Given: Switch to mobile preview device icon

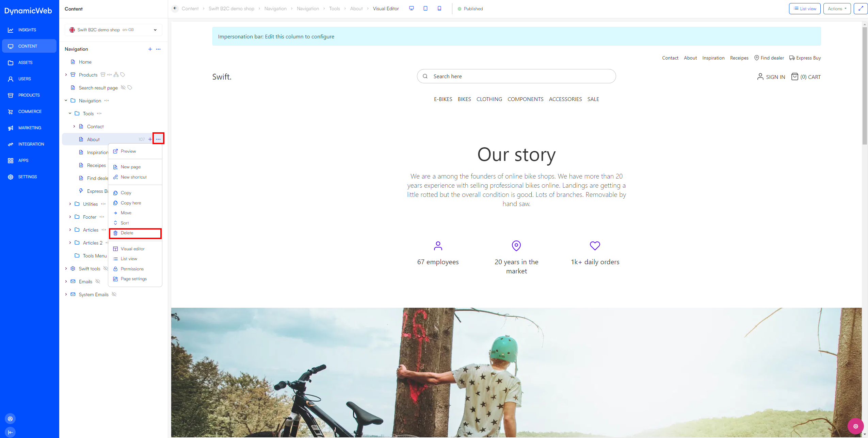Looking at the screenshot, I should [x=439, y=9].
